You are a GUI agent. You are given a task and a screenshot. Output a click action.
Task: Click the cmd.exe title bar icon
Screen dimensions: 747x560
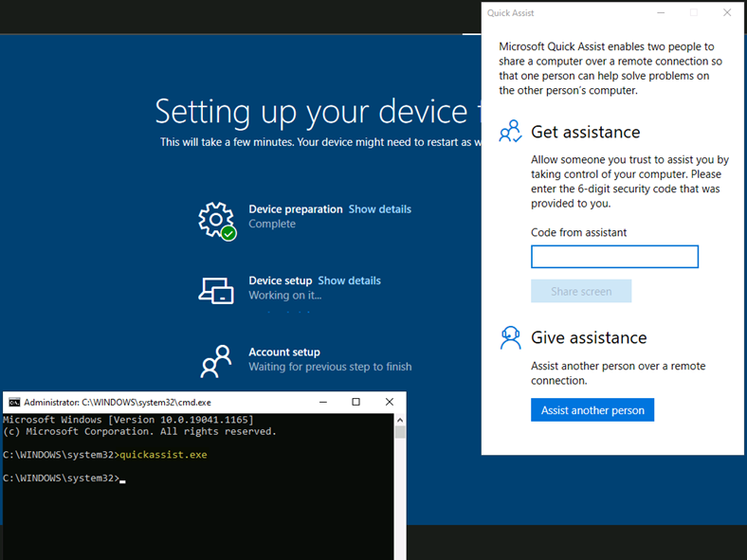(14, 403)
